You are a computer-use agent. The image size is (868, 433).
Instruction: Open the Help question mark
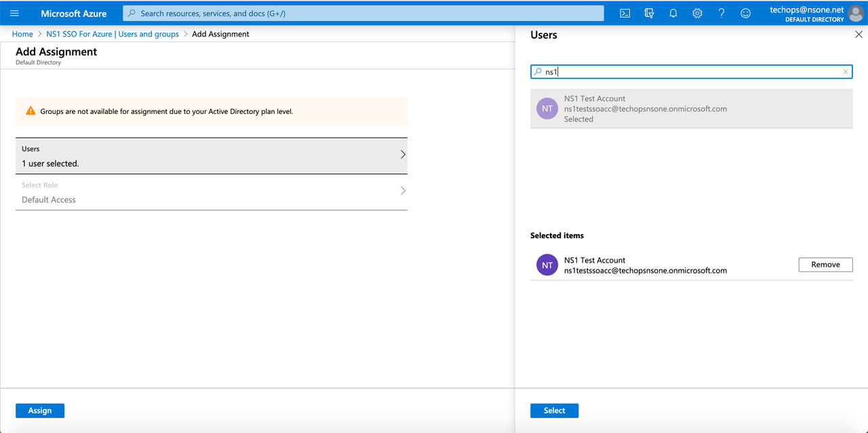point(722,14)
